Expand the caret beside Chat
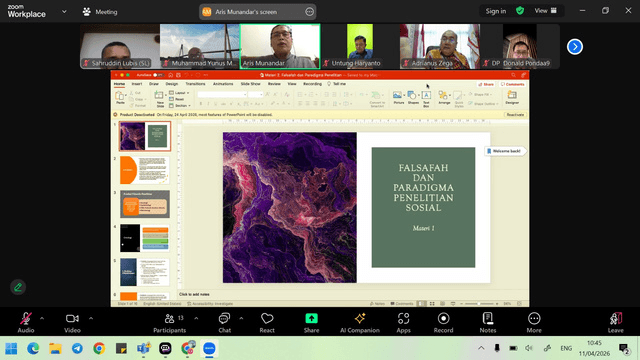 coord(241,318)
